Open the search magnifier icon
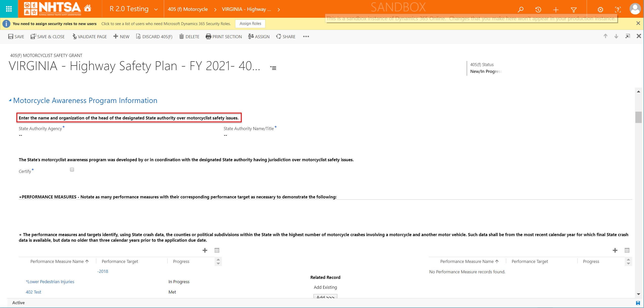The image size is (644, 308). click(x=521, y=10)
